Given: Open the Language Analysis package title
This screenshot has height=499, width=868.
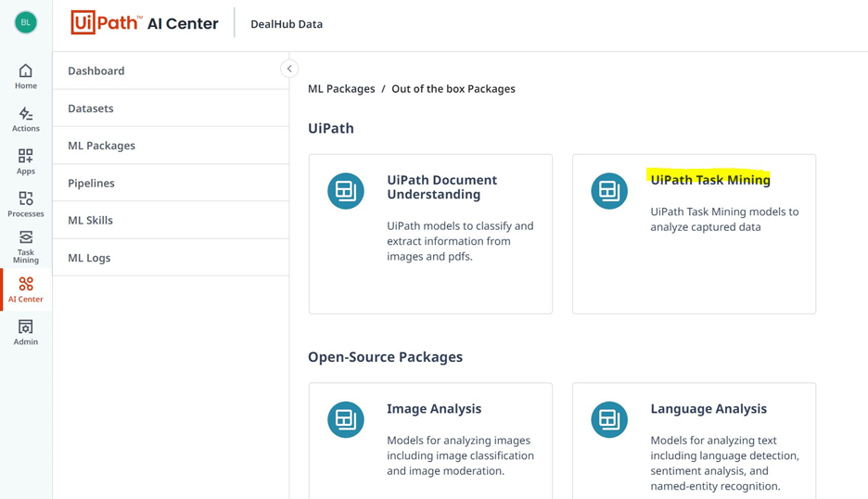Looking at the screenshot, I should [x=708, y=409].
